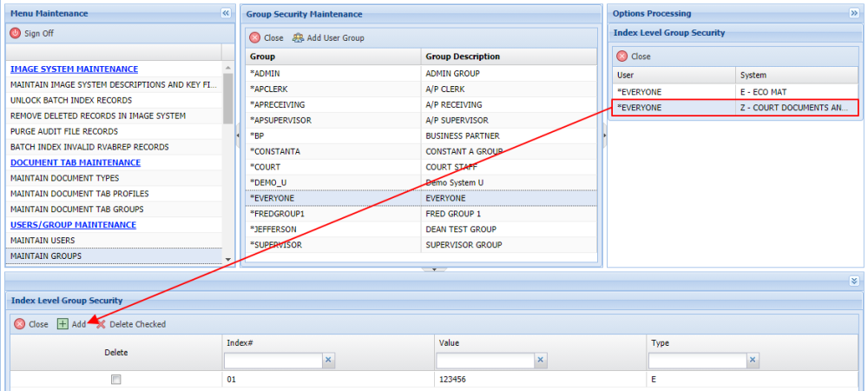The image size is (868, 391).
Task: Click the Group column header
Action: [333, 56]
